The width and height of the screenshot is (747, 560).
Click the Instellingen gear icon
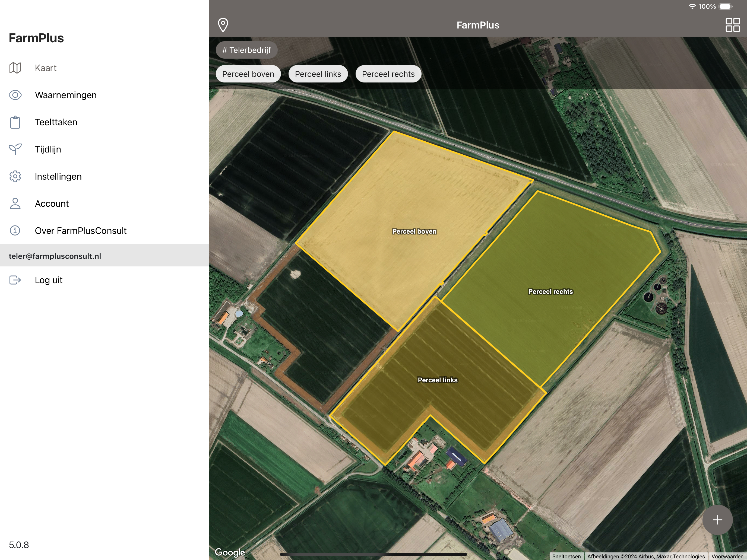click(x=15, y=176)
